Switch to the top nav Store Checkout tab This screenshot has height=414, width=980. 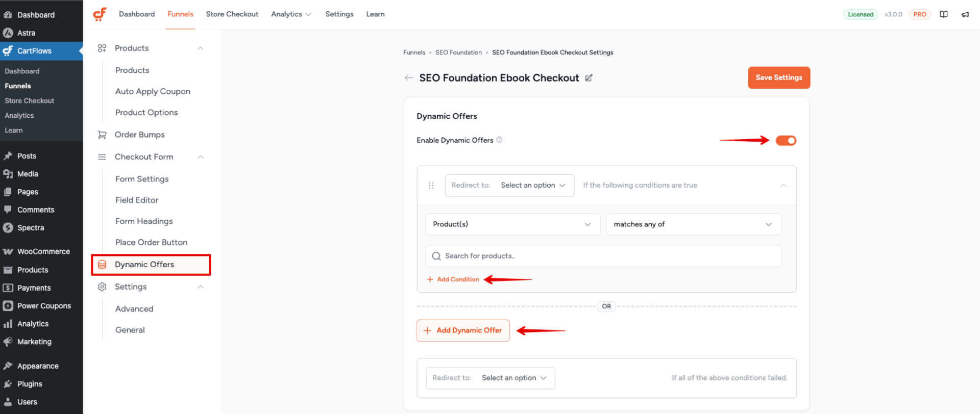click(232, 14)
